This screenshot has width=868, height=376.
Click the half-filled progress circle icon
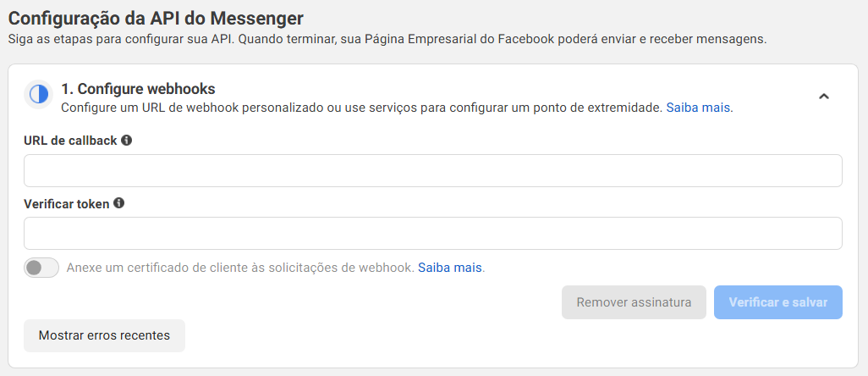tap(39, 95)
